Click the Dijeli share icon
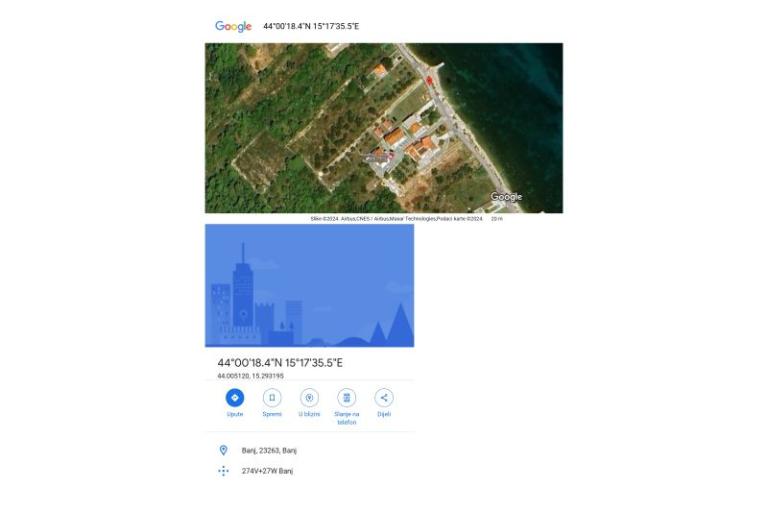This screenshot has width=768, height=512. pos(384,397)
